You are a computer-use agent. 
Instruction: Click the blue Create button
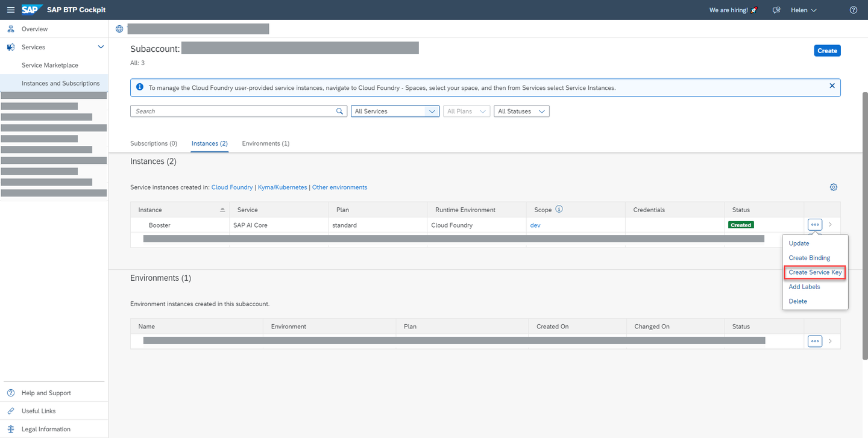tap(827, 51)
